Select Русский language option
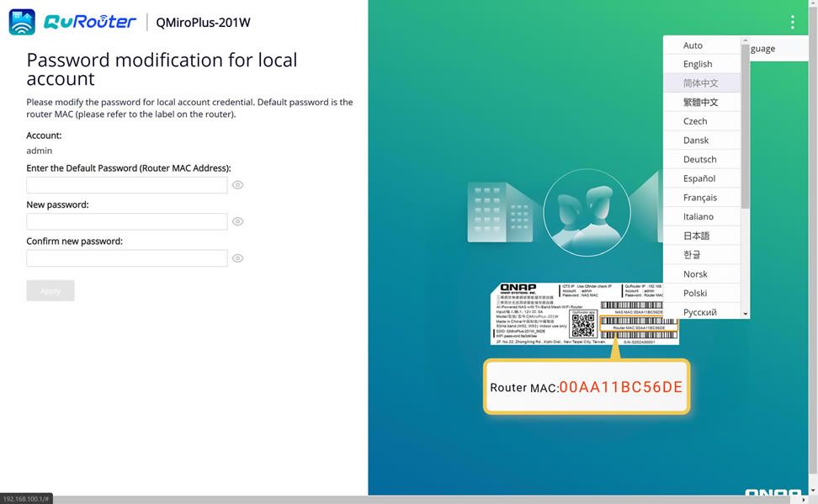The height and width of the screenshot is (504, 818). pos(702,312)
